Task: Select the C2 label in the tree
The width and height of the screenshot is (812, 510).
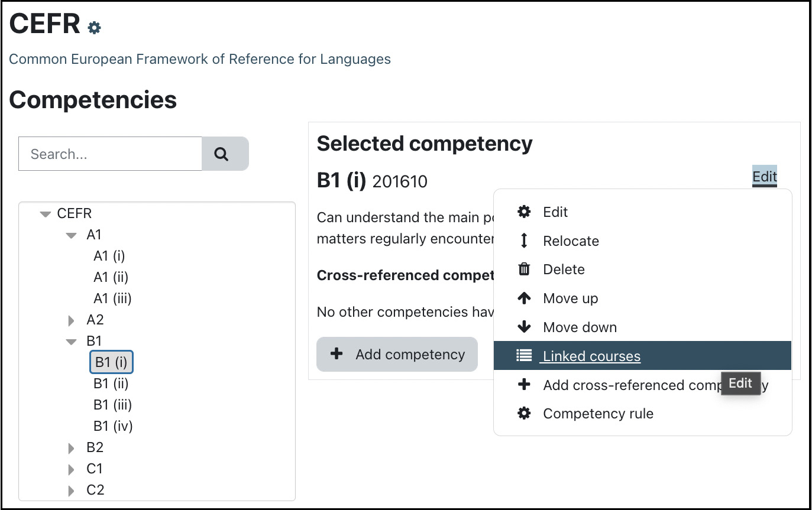Action: pos(95,490)
